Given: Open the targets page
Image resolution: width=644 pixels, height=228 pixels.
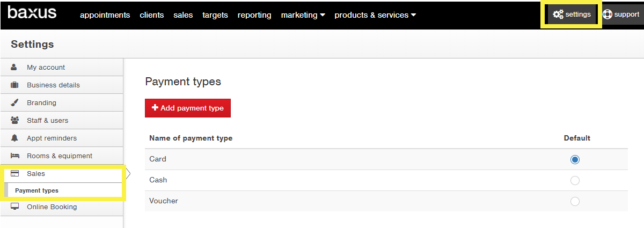Looking at the screenshot, I should [215, 15].
